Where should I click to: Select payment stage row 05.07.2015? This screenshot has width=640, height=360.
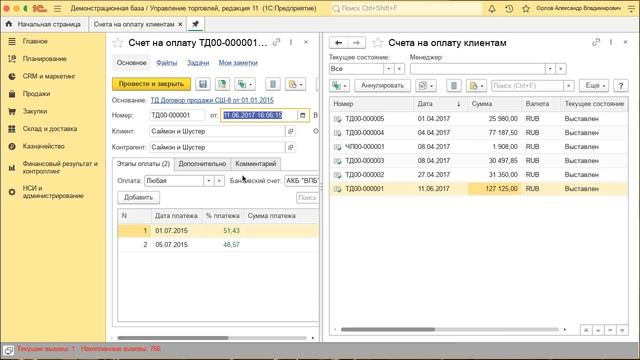pyautogui.click(x=218, y=244)
